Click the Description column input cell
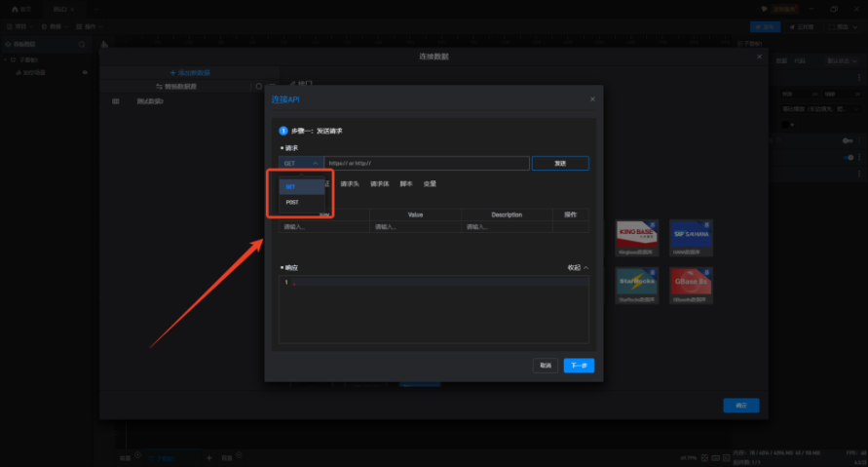The image size is (868, 467). [x=507, y=227]
